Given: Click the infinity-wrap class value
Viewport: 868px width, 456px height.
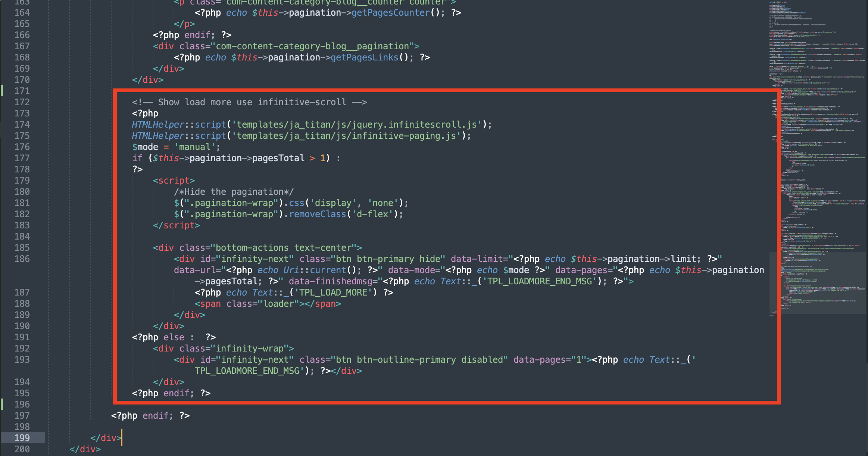Looking at the screenshot, I should coord(250,349).
